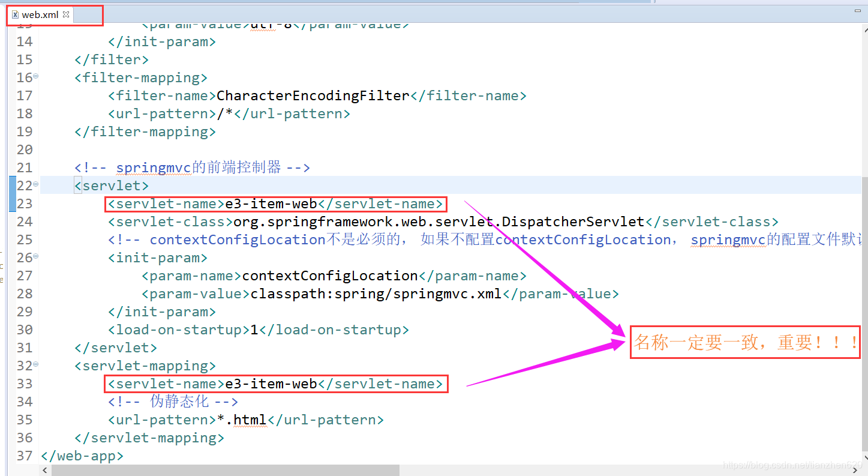Close the web.xml editor tab

[66, 14]
